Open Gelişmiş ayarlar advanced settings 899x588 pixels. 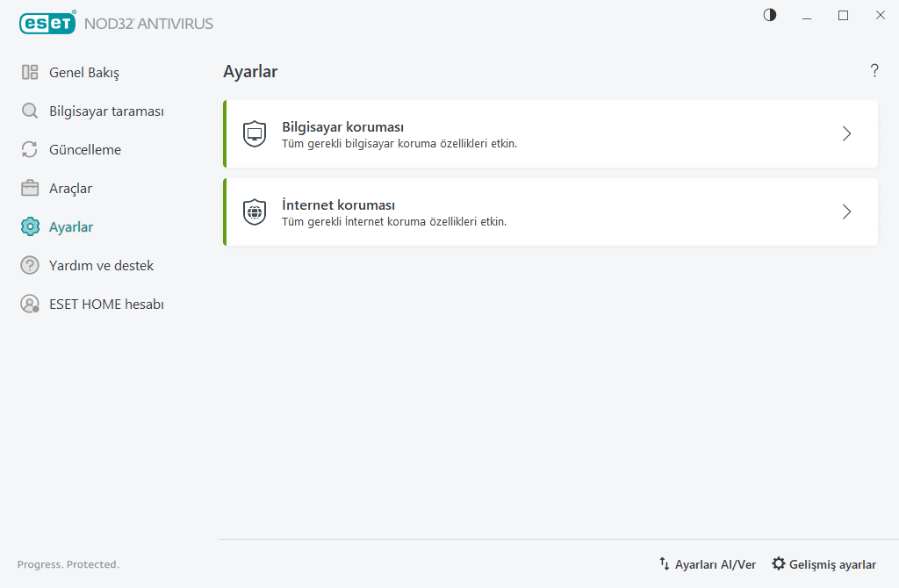823,564
